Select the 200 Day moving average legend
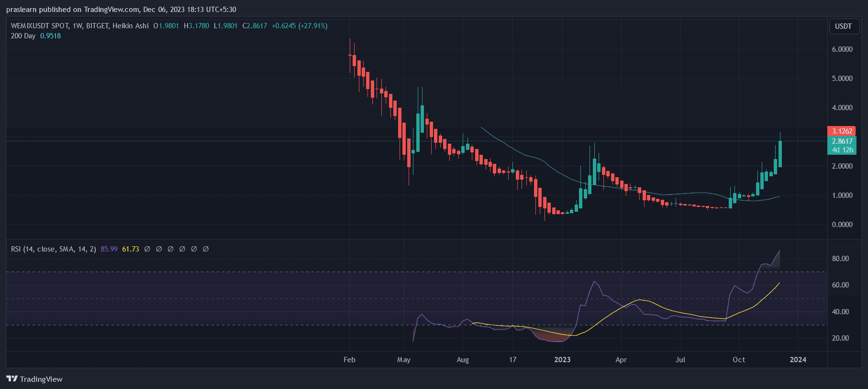The height and width of the screenshot is (389, 868). click(x=23, y=36)
